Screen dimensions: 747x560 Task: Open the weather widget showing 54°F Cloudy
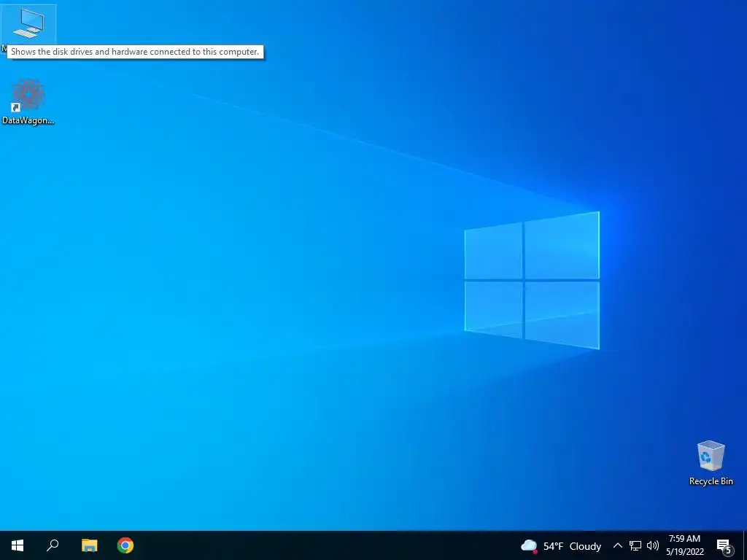coord(561,546)
